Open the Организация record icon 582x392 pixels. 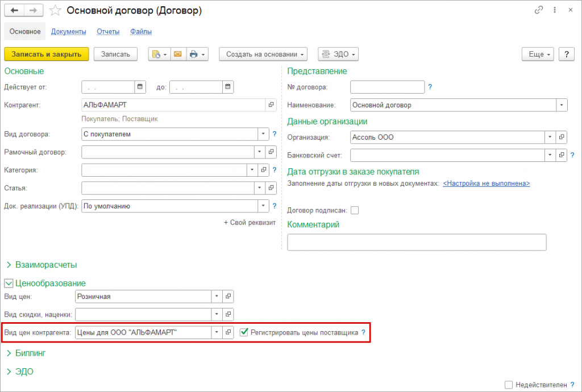(562, 137)
